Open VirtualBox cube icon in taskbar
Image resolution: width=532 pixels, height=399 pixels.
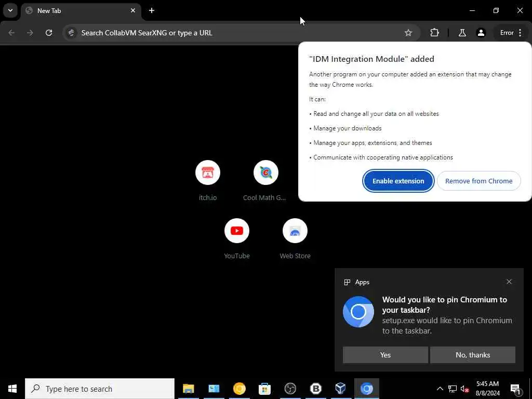coord(341,389)
